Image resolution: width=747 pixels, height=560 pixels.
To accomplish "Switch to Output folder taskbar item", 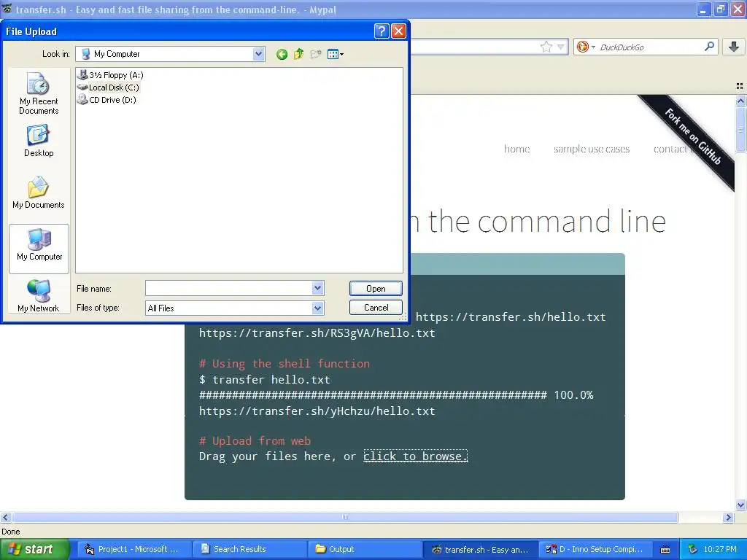I will pyautogui.click(x=365, y=549).
